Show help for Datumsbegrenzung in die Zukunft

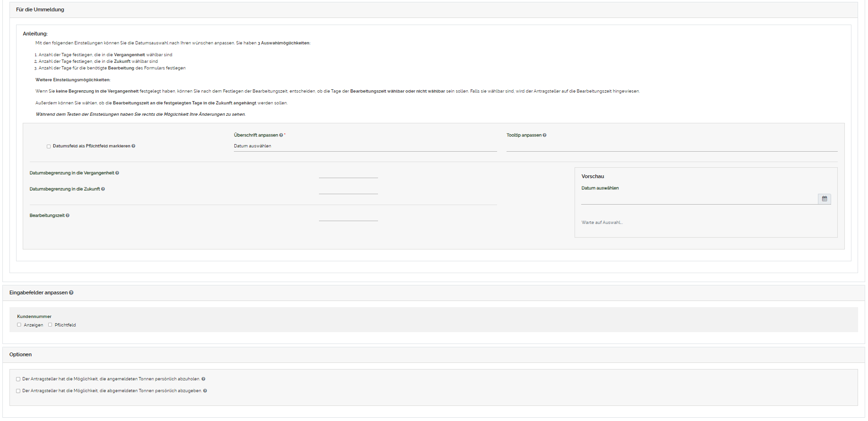click(x=103, y=189)
